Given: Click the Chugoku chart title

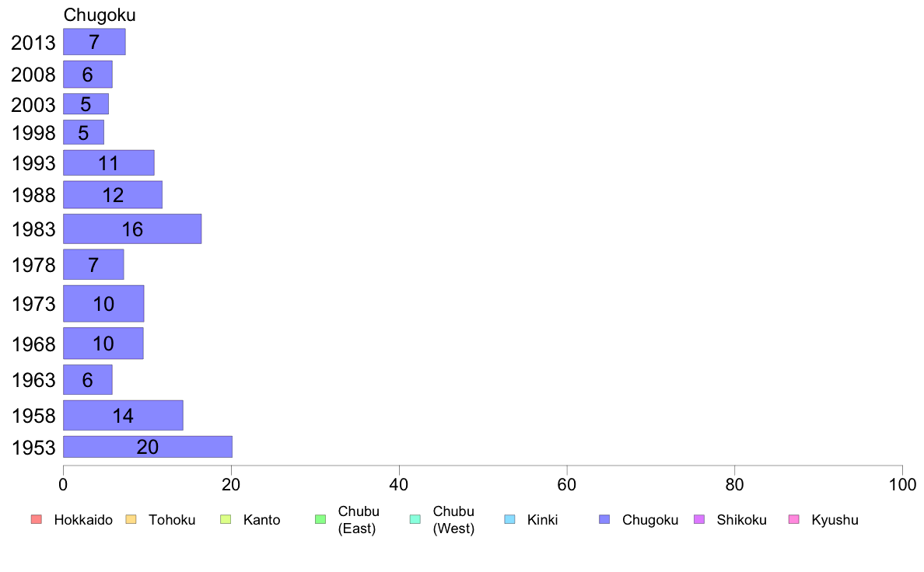Looking at the screenshot, I should pyautogui.click(x=100, y=15).
